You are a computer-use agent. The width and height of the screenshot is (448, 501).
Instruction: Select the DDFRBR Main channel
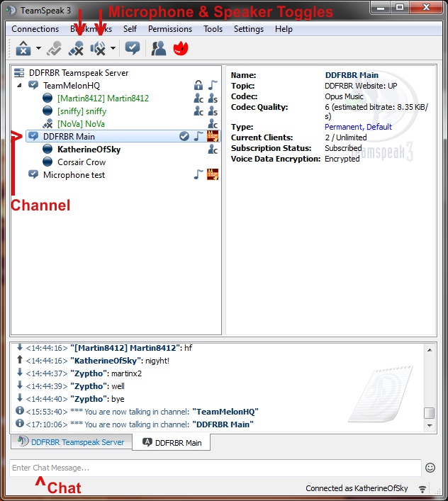(123, 137)
